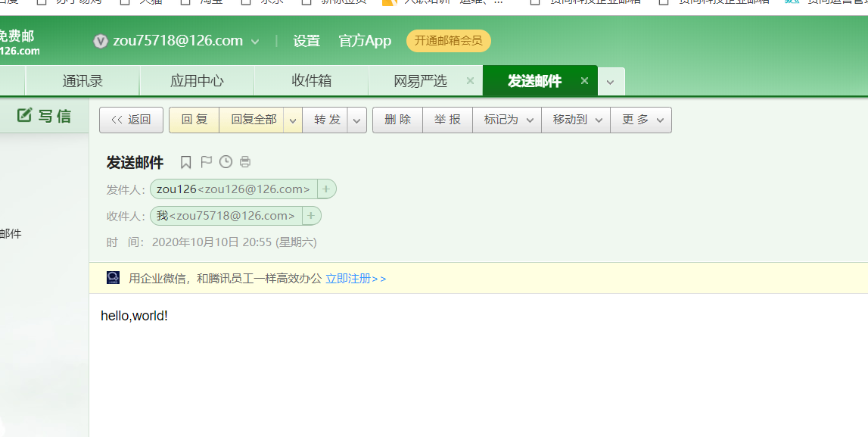Open the 官方App link
The width and height of the screenshot is (868, 437).
pyautogui.click(x=365, y=41)
